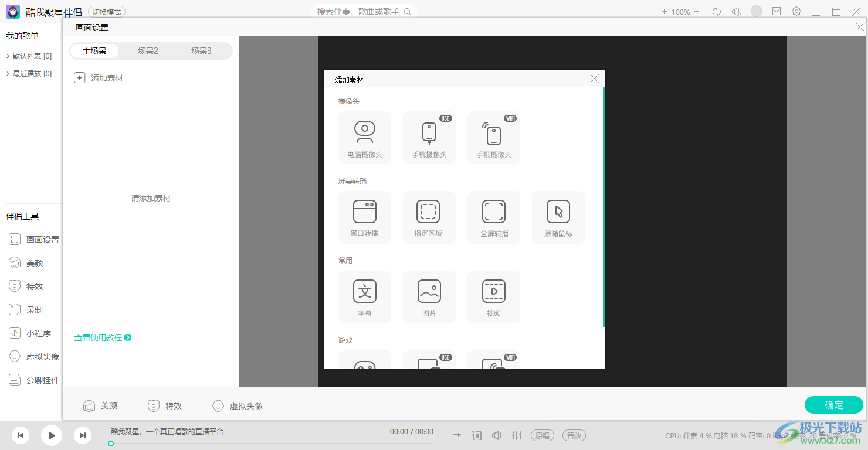This screenshot has height=450, width=868.
Task: Select 跟随鼠标 follow mouse capture
Action: point(558,217)
